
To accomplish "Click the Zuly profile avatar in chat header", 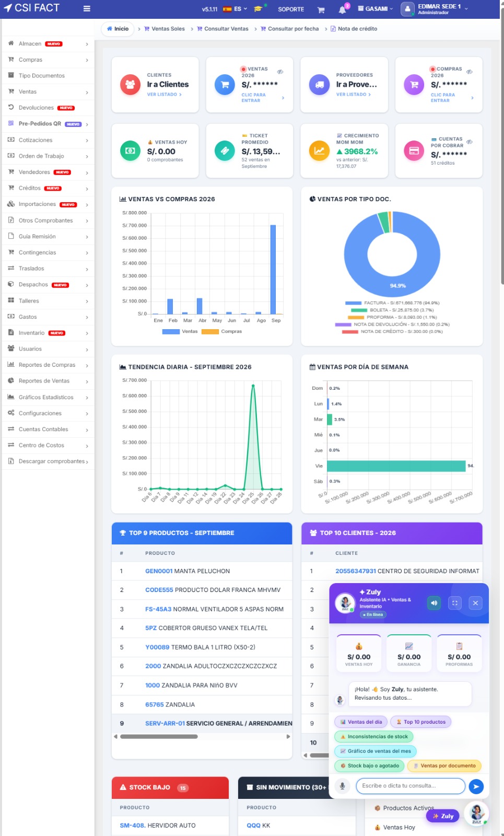I will click(x=345, y=603).
